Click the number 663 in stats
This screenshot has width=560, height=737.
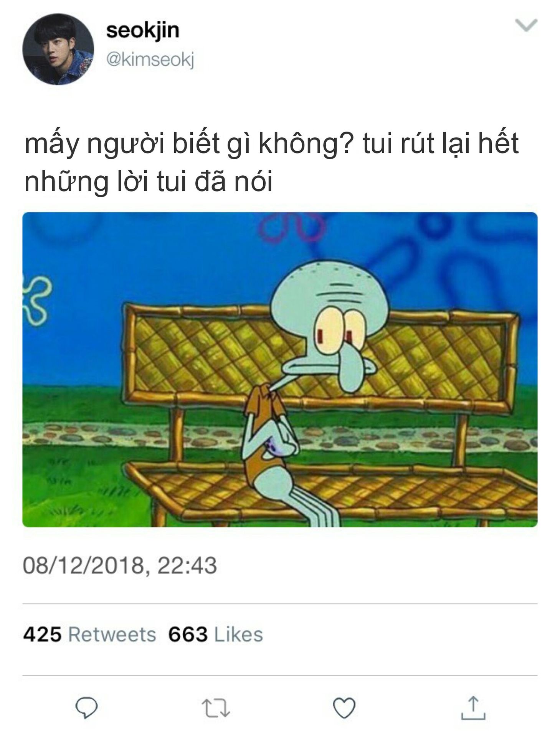coord(188,635)
